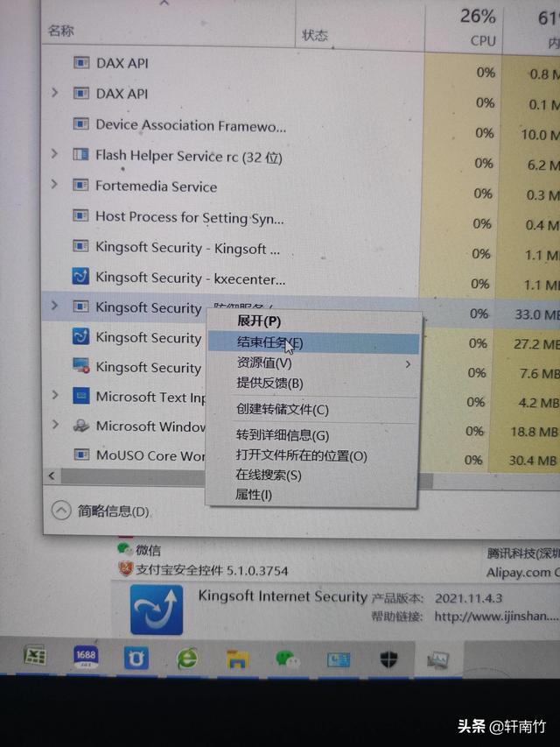Click the Excel icon in the taskbar
This screenshot has height=747, width=560.
pyautogui.click(x=35, y=657)
